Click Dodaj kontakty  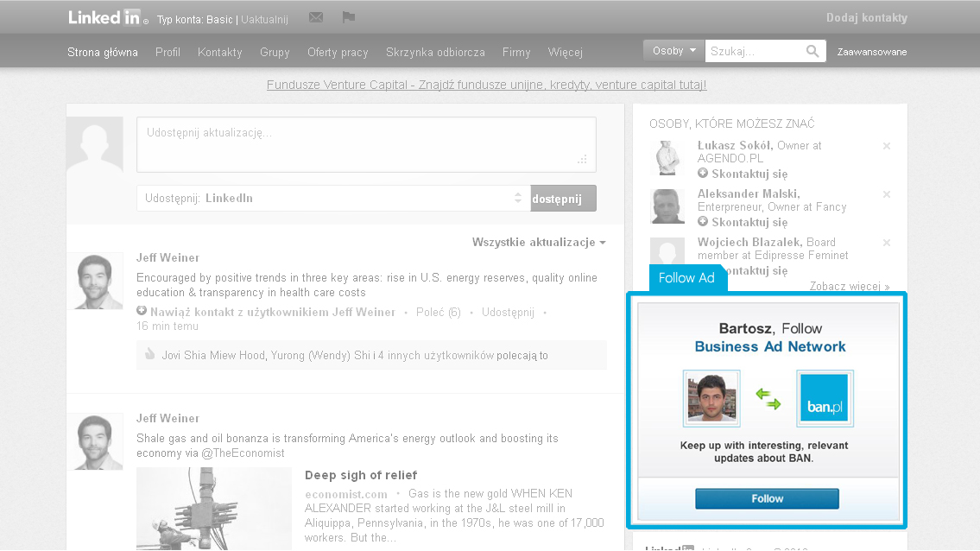(x=866, y=17)
